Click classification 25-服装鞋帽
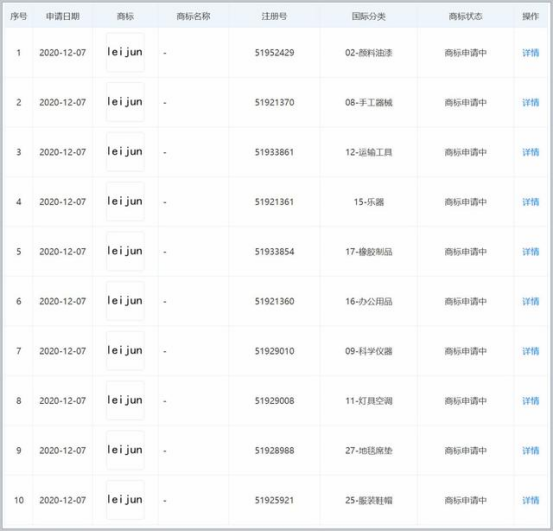The height and width of the screenshot is (531, 553). coord(369,500)
